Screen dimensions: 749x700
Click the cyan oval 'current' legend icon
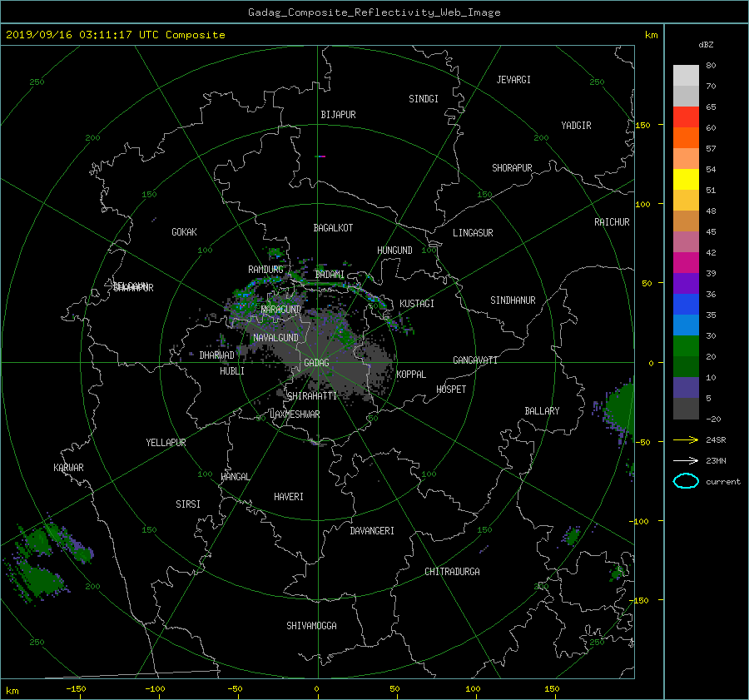pyautogui.click(x=686, y=481)
